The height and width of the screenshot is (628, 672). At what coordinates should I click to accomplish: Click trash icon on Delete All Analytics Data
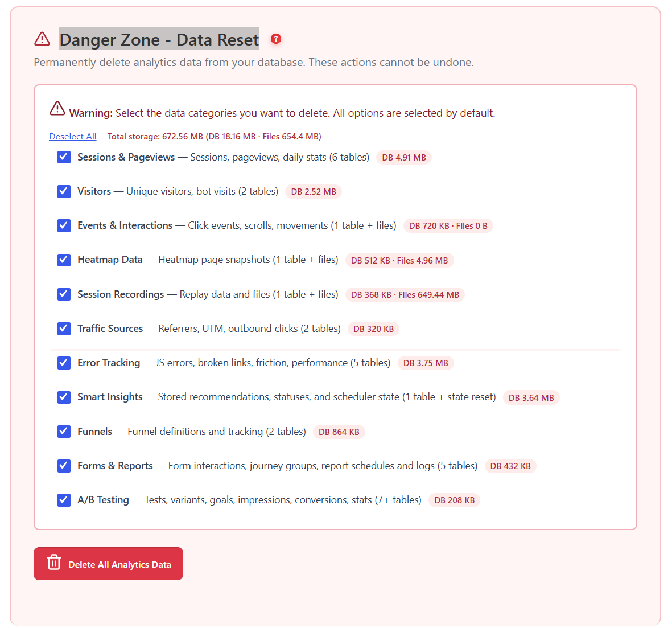54,562
